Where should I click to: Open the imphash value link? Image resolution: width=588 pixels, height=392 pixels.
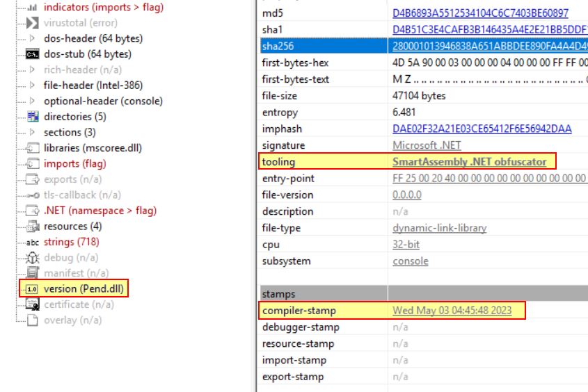[x=482, y=129]
